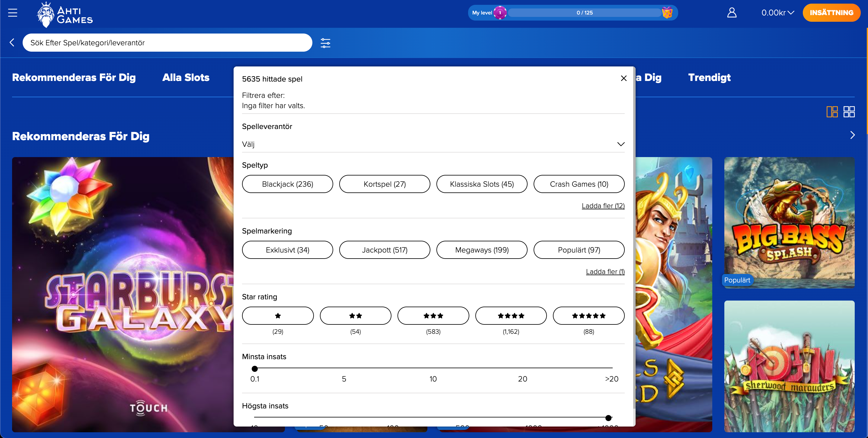The image size is (868, 438).
Task: Click the level 1 badge
Action: point(500,13)
